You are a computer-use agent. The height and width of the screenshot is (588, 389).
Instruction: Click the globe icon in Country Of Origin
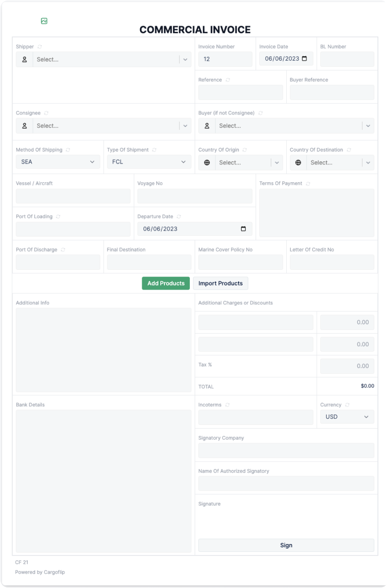[x=207, y=163]
